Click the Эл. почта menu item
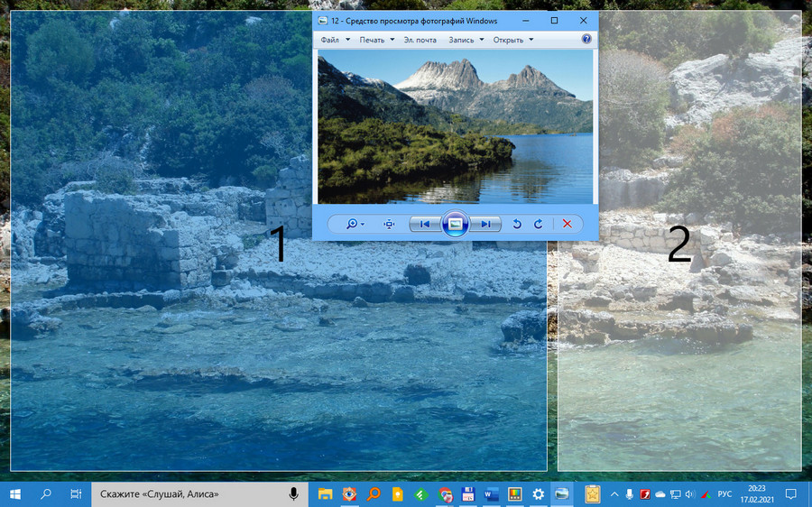 420,40
